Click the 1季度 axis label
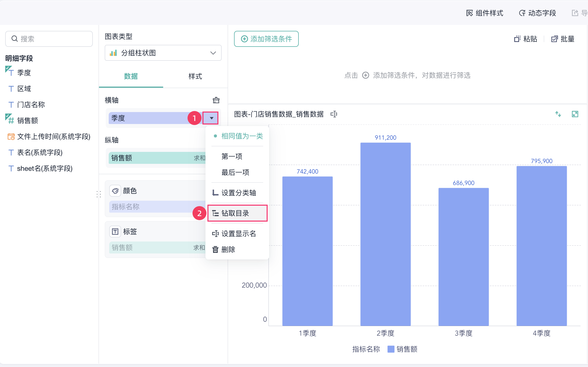This screenshot has width=588, height=367. 307,333
